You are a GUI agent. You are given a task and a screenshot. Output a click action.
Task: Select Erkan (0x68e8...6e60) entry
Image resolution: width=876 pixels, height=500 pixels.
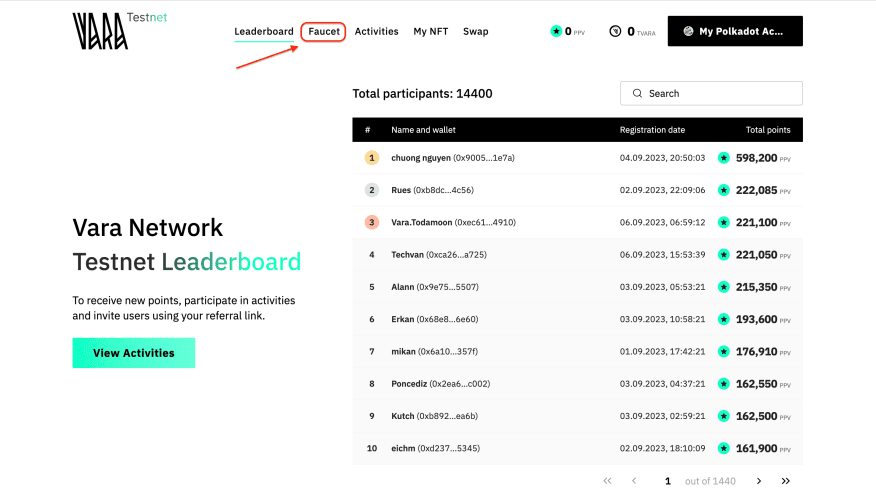[x=578, y=319]
